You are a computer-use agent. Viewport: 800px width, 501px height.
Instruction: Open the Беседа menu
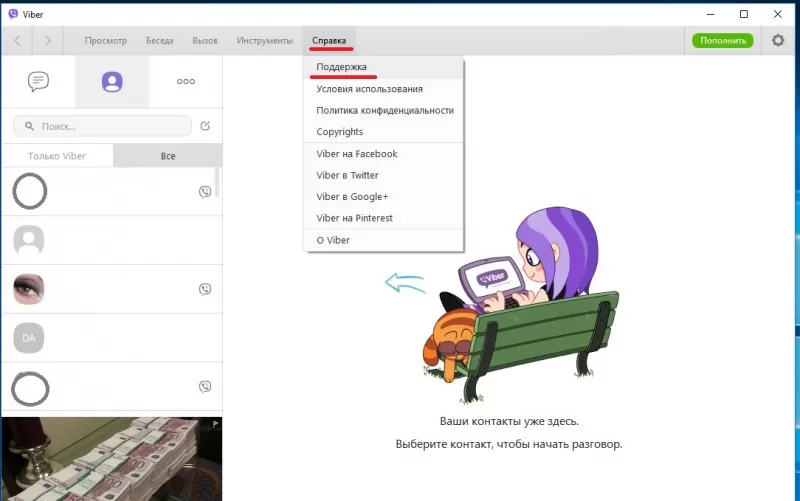tap(160, 40)
